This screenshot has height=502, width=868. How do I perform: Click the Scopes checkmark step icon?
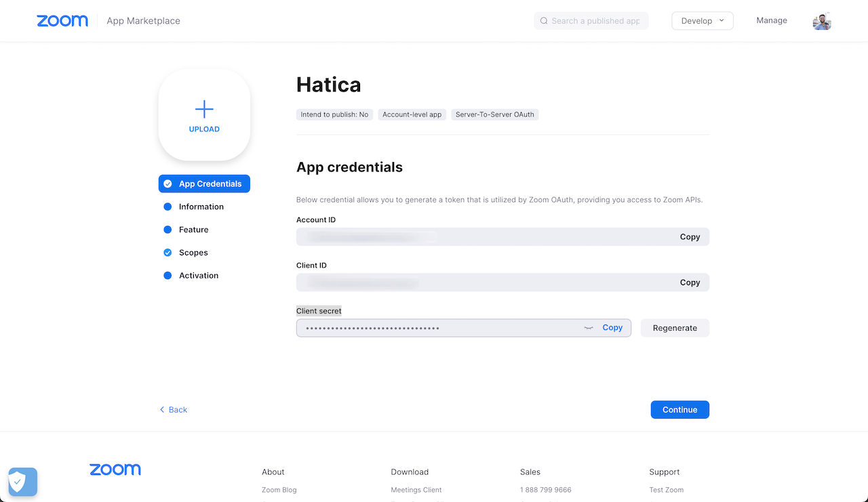pyautogui.click(x=167, y=253)
